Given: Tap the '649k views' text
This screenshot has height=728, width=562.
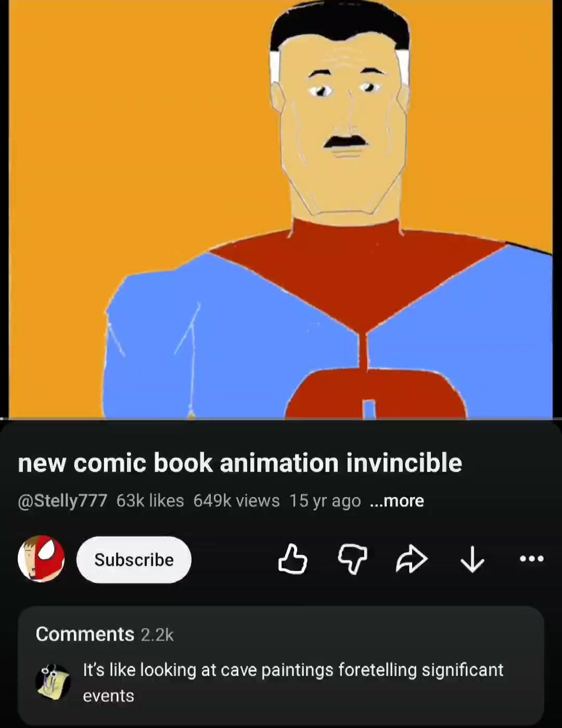Looking at the screenshot, I should click(236, 501).
